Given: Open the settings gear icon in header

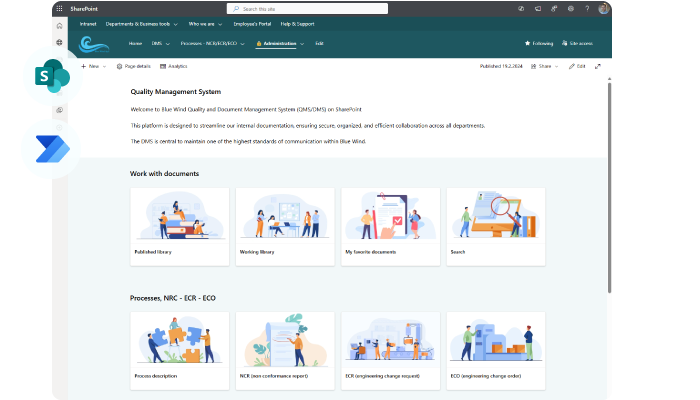Looking at the screenshot, I should click(x=570, y=8).
